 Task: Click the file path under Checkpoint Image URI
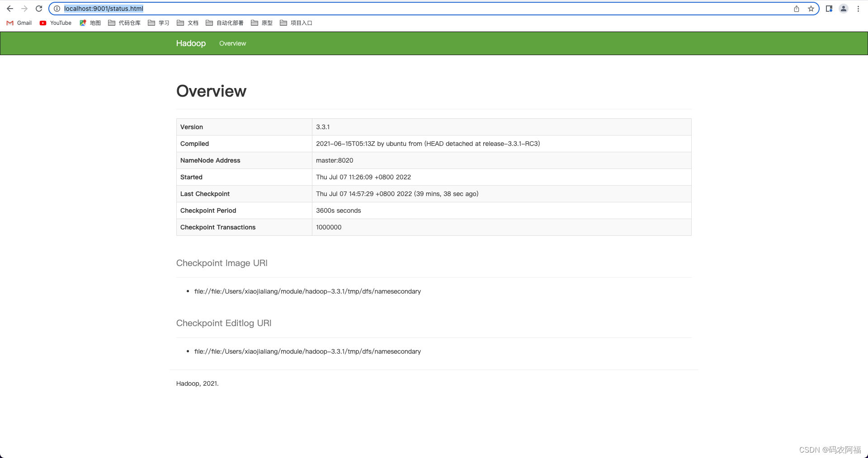[x=307, y=291]
